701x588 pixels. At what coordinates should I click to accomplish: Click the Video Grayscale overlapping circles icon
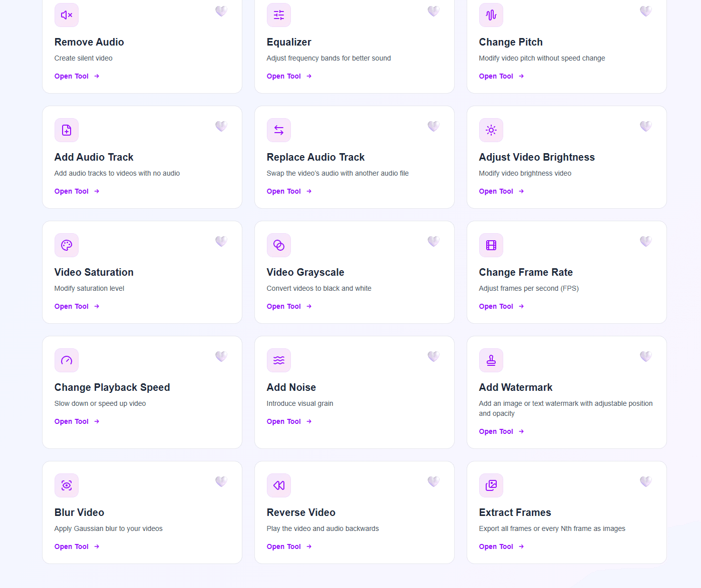[279, 245]
